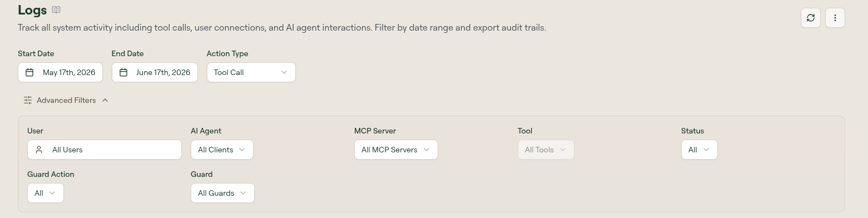Click the AI Agent label
Screen dimensions: 868x218
click(206, 131)
